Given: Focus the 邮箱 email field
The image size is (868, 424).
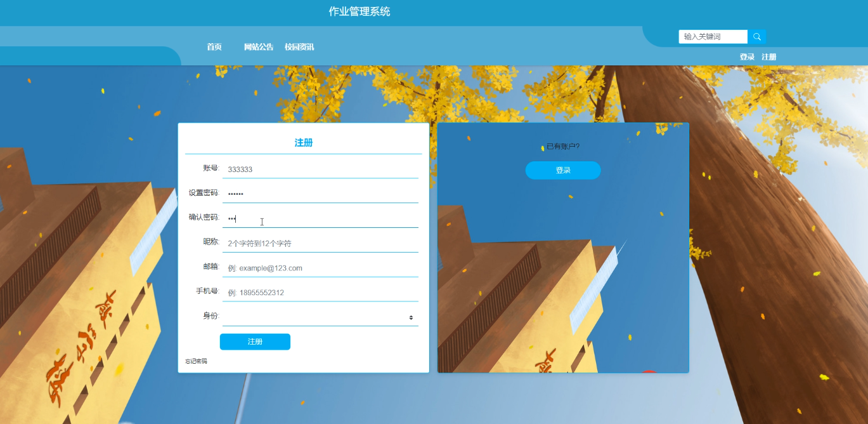Looking at the screenshot, I should [320, 268].
